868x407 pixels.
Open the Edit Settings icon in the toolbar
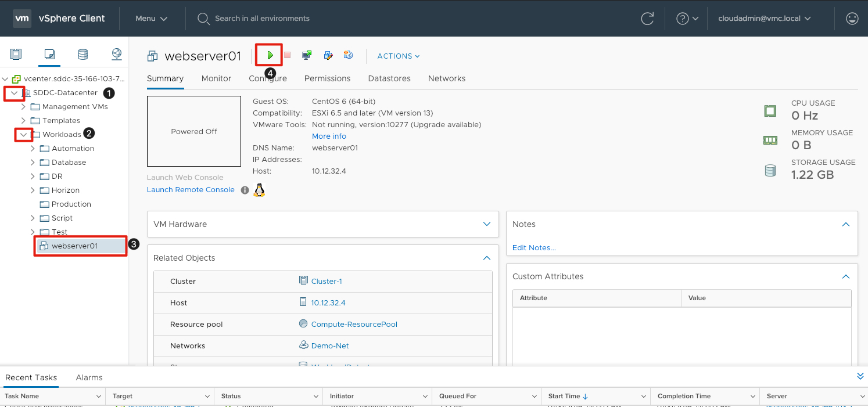point(328,56)
